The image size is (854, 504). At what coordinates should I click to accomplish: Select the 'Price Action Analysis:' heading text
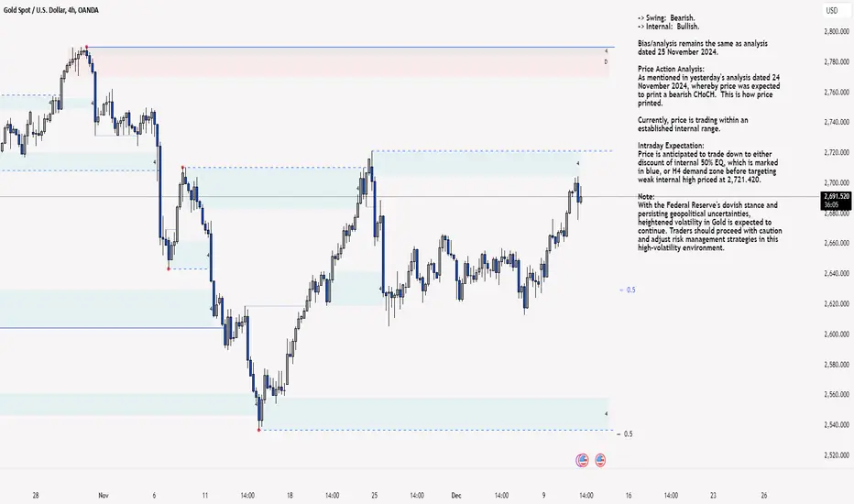671,70
